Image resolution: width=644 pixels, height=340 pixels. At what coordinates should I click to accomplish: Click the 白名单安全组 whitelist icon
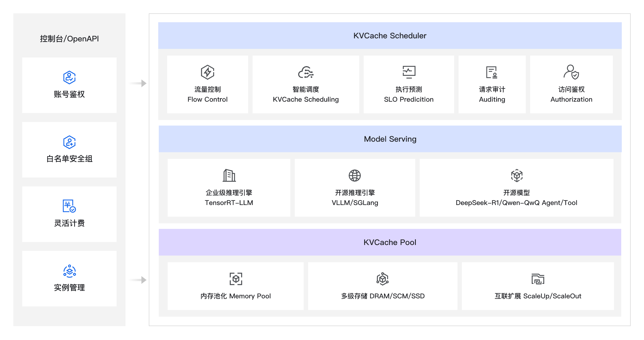(69, 142)
